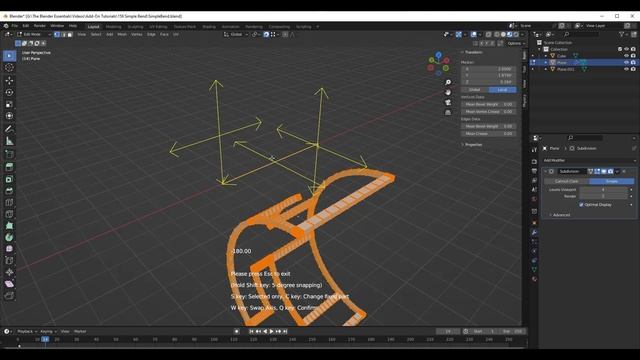Select the Extrude Region tool
Image resolution: width=640 pixels, height=360 pixels.
coord(9,167)
